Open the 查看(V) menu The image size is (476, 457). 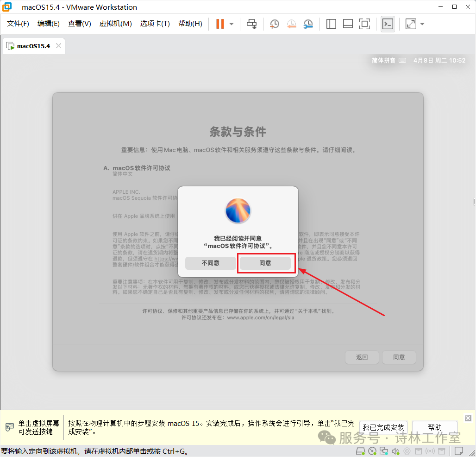[80, 24]
